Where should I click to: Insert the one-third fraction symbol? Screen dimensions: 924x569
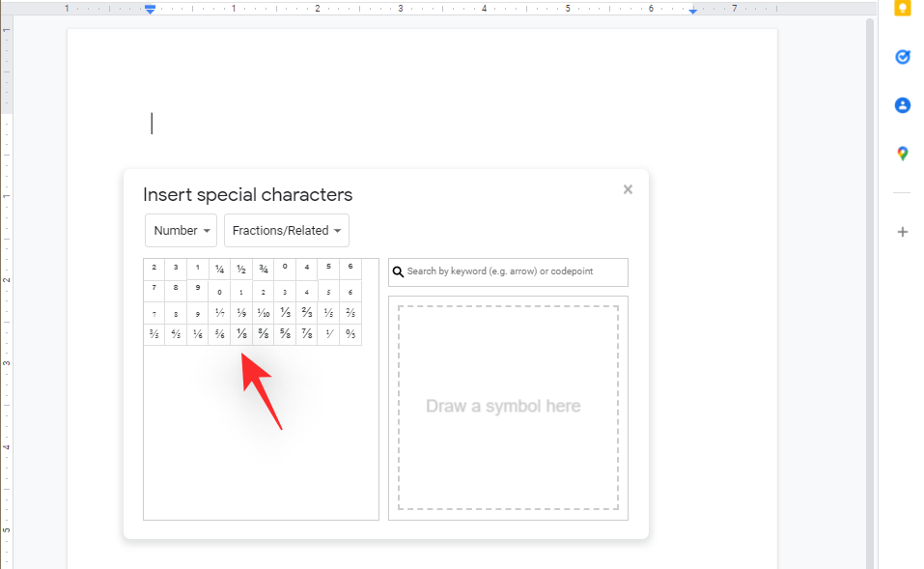coord(285,313)
